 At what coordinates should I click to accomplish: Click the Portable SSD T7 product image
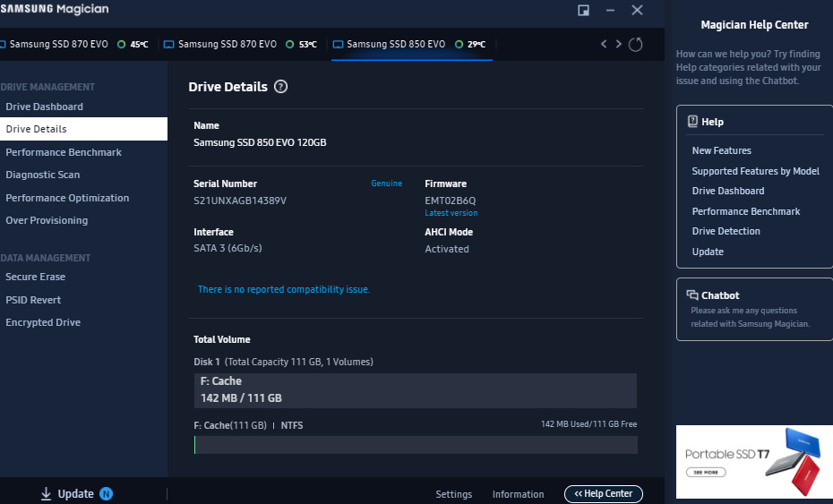tap(794, 460)
